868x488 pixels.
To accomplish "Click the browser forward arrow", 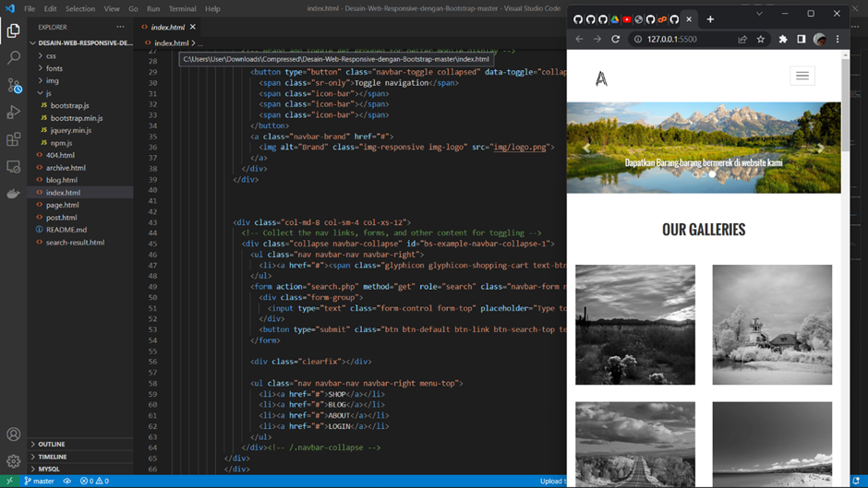I will 597,40.
